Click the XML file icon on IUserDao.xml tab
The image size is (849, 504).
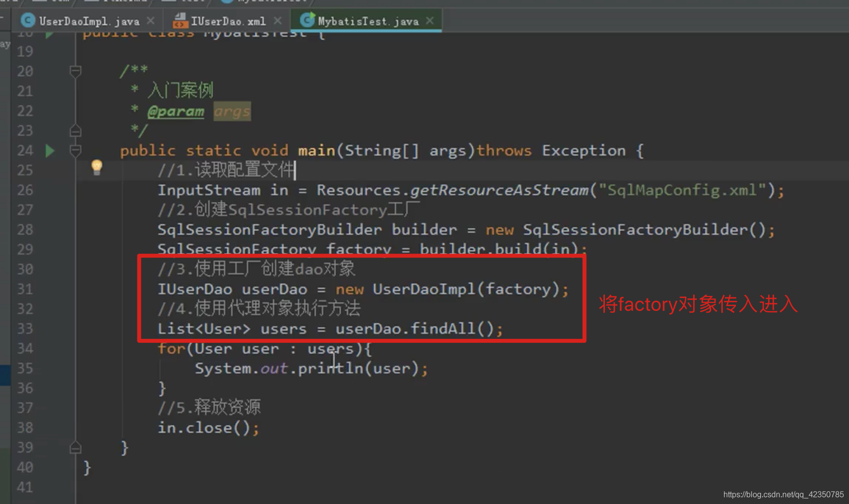coord(180,21)
